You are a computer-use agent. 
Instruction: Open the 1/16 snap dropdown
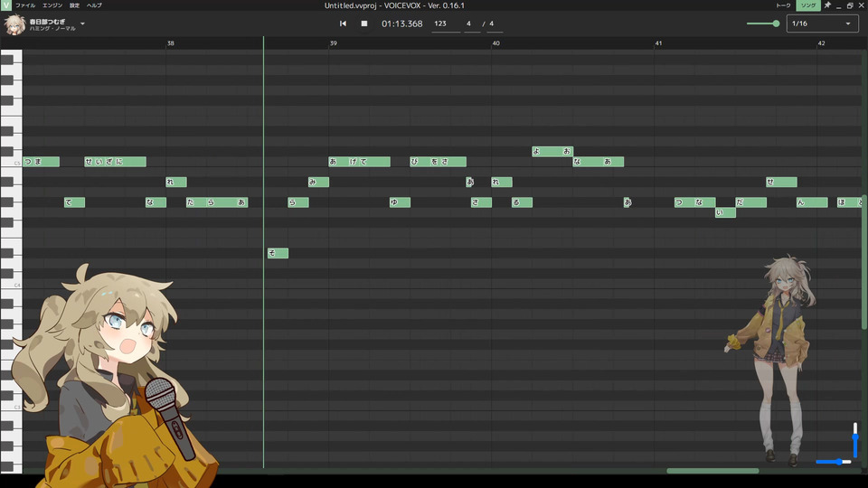pyautogui.click(x=822, y=23)
